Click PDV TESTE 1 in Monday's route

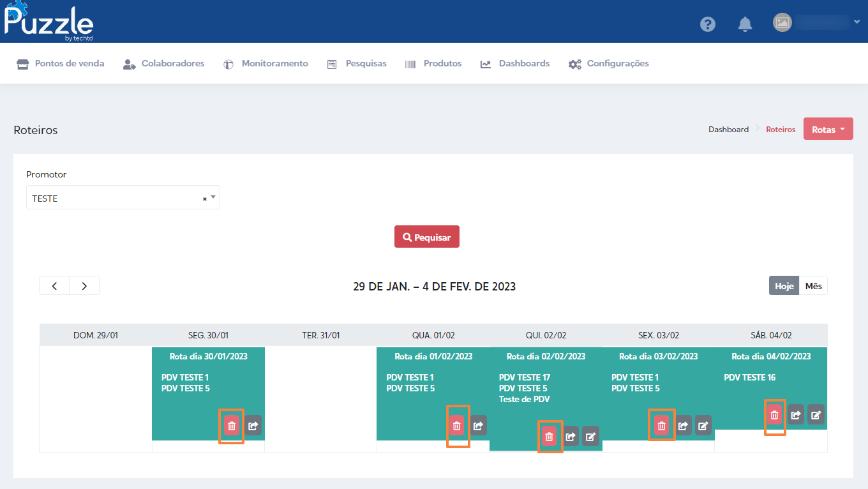click(x=185, y=377)
